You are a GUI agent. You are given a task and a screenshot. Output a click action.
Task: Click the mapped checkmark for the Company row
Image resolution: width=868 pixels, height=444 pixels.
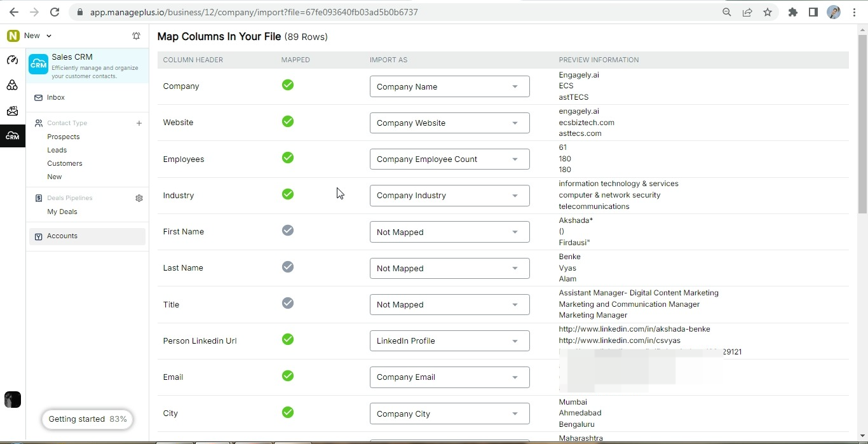point(288,84)
